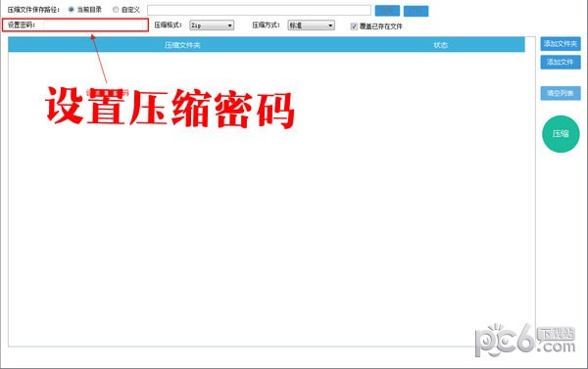Click the 压缩文件夹 column header

[182, 45]
